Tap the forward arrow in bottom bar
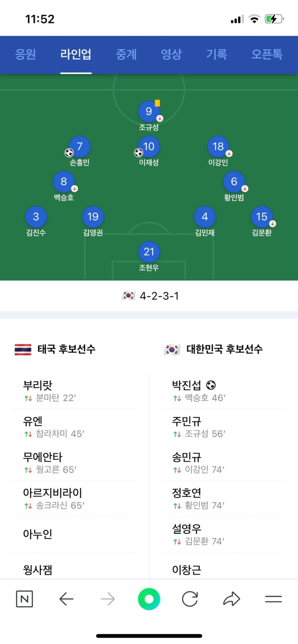Screen dimensions: 298x644 pos(107,599)
